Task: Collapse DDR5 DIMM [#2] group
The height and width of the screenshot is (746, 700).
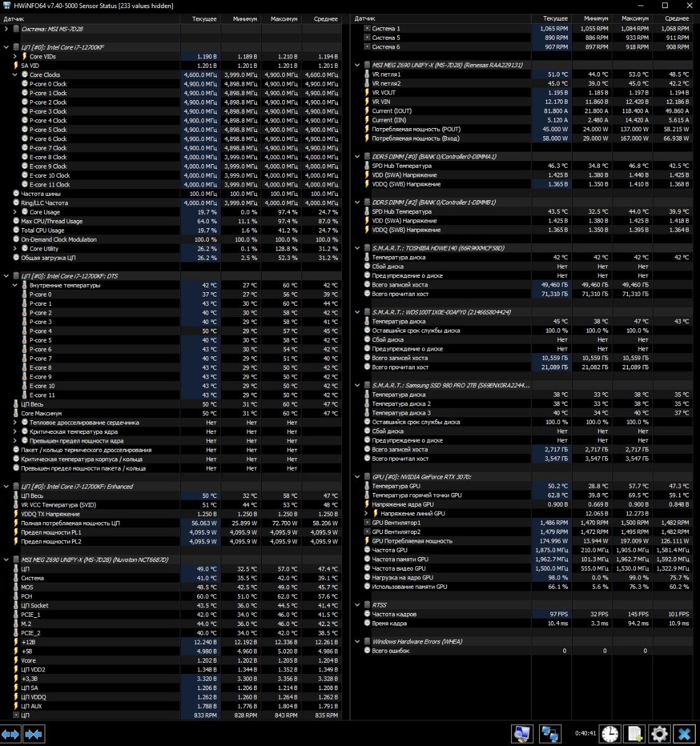Action: tap(357, 203)
